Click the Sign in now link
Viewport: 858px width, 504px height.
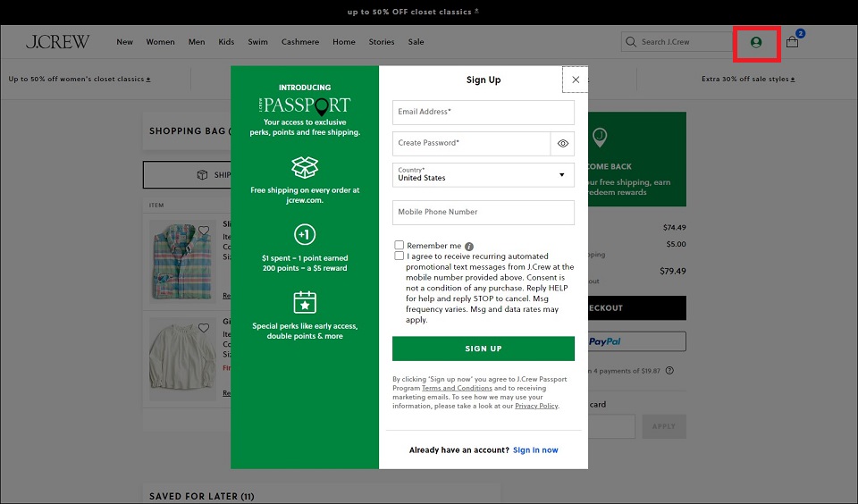[x=535, y=449]
